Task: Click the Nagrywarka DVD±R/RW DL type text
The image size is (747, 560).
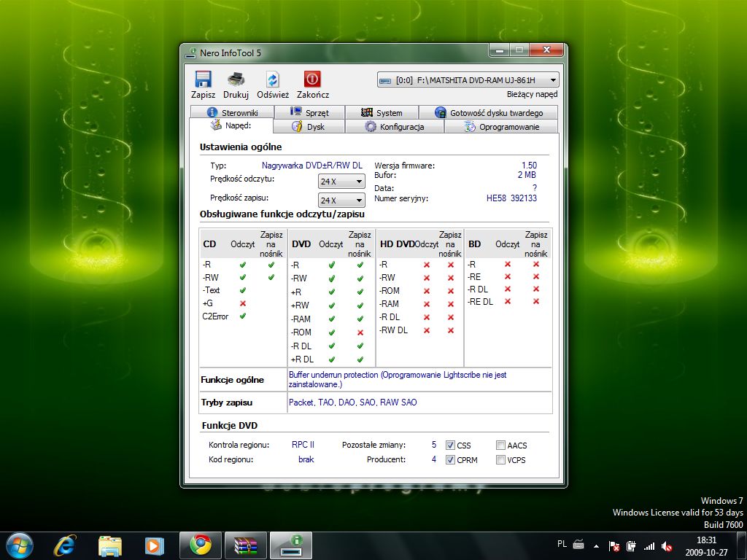Action: (x=312, y=166)
